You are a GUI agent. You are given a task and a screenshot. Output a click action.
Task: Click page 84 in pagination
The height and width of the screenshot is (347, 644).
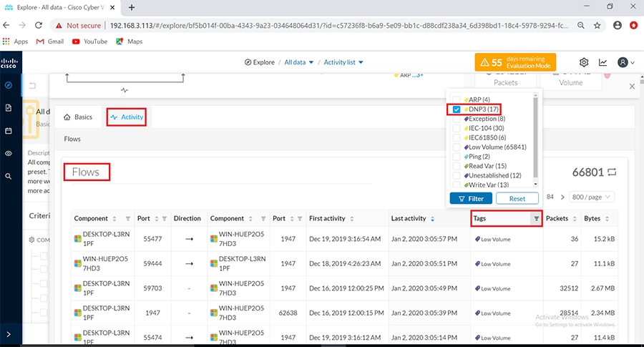tap(550, 197)
